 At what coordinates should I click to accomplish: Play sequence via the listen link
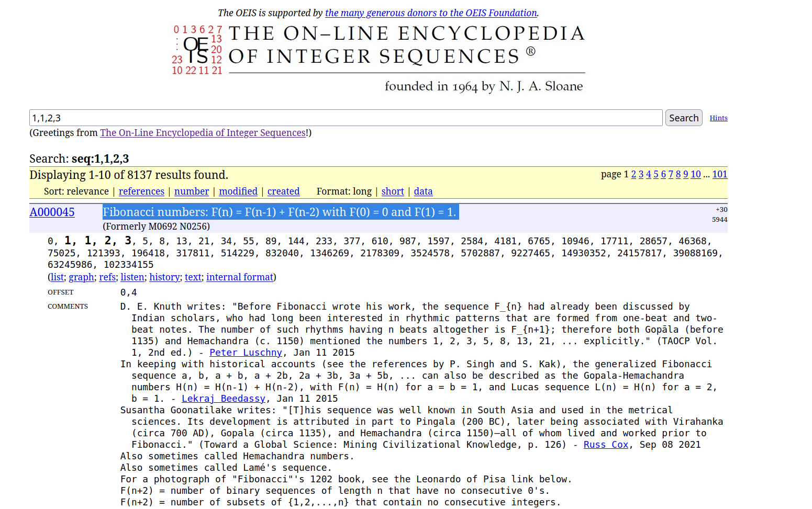click(132, 277)
